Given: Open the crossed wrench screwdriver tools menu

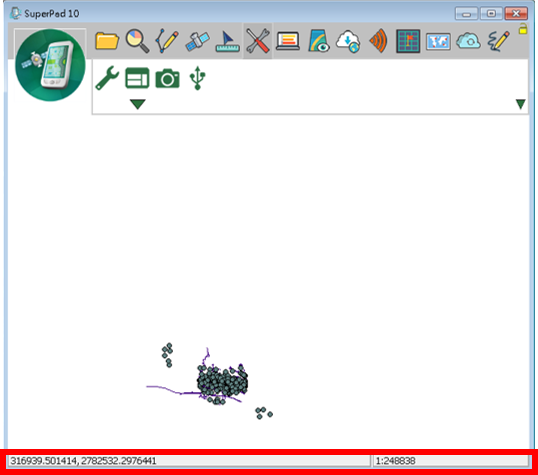Looking at the screenshot, I should click(x=258, y=41).
